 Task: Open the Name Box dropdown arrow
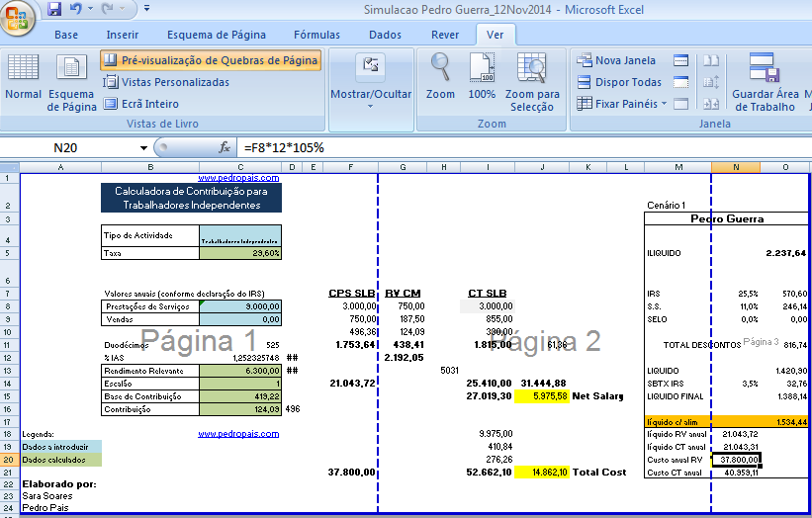click(143, 148)
